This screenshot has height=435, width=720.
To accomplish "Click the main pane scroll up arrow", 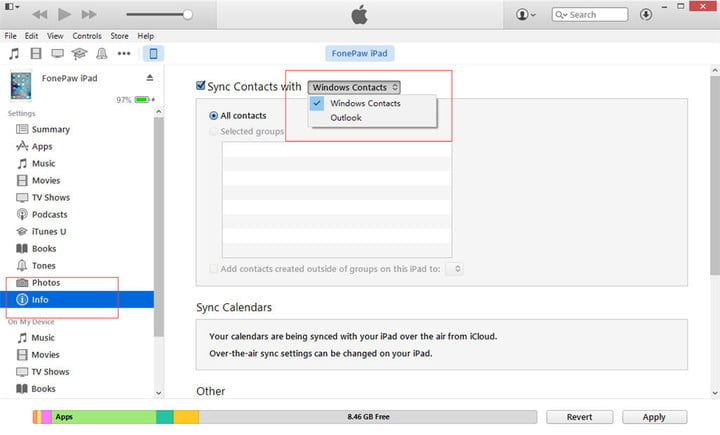I will pos(715,70).
